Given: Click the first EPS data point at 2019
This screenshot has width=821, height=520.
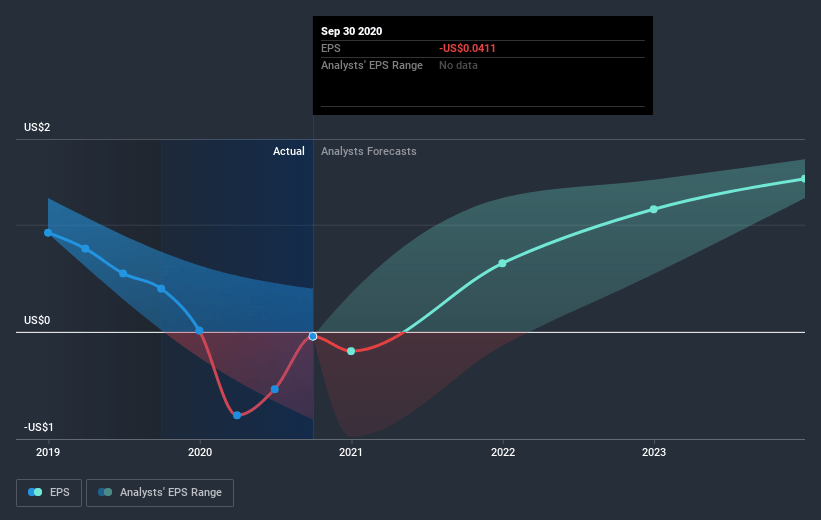Looking at the screenshot, I should coord(48,233).
